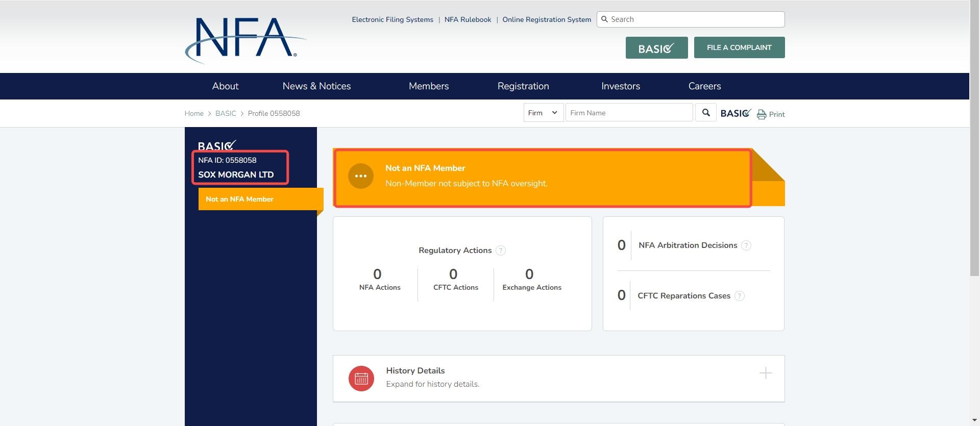Screen dimensions: 980x426
Task: Click 'Non-Member not subject to NFA oversight.' text
Action: [x=467, y=184]
